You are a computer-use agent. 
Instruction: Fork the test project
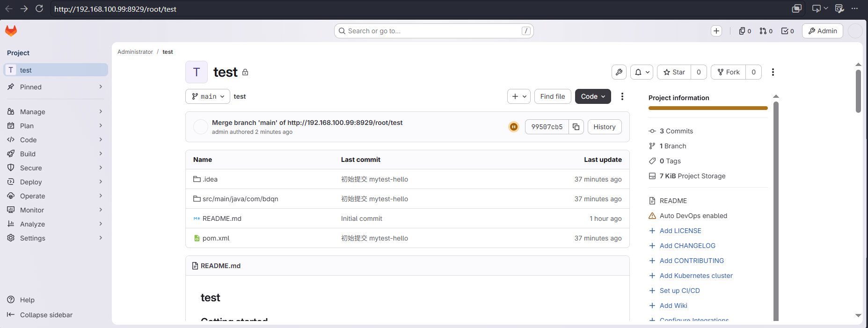729,72
